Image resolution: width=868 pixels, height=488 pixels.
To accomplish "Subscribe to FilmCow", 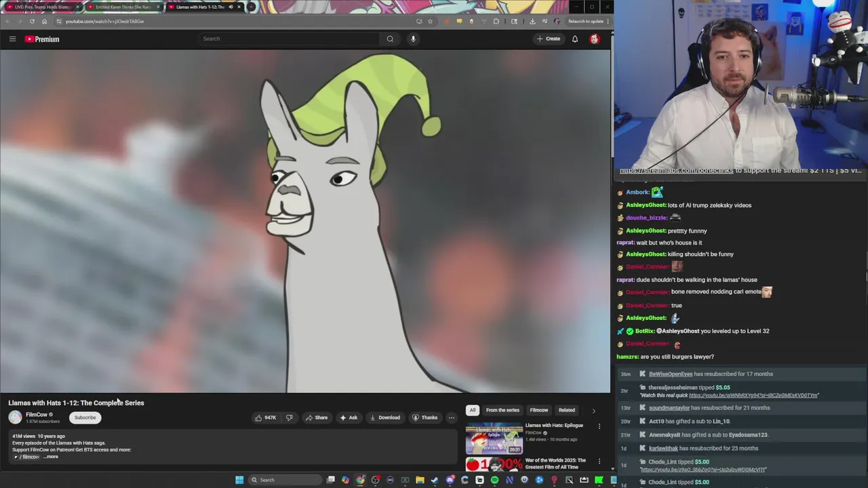I will (x=85, y=418).
